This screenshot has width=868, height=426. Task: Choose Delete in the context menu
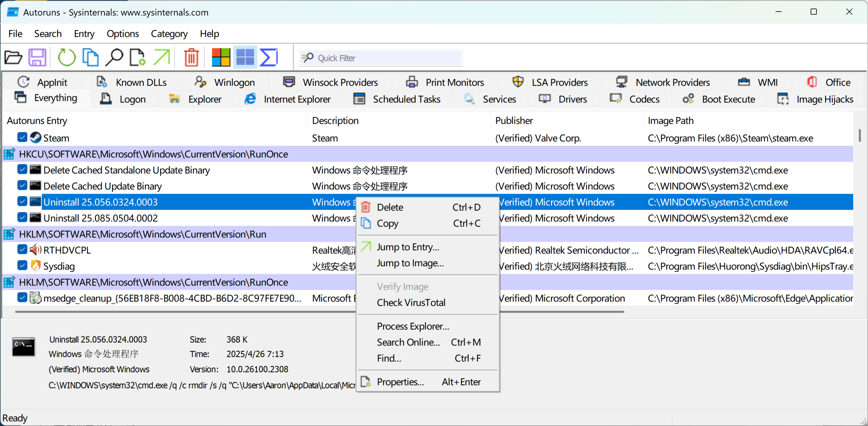click(x=427, y=207)
